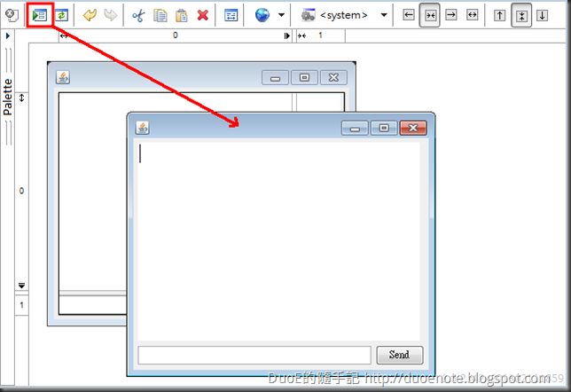This screenshot has width=571, height=392.
Task: Click maximize button of design JFrame behind
Action: (x=304, y=77)
